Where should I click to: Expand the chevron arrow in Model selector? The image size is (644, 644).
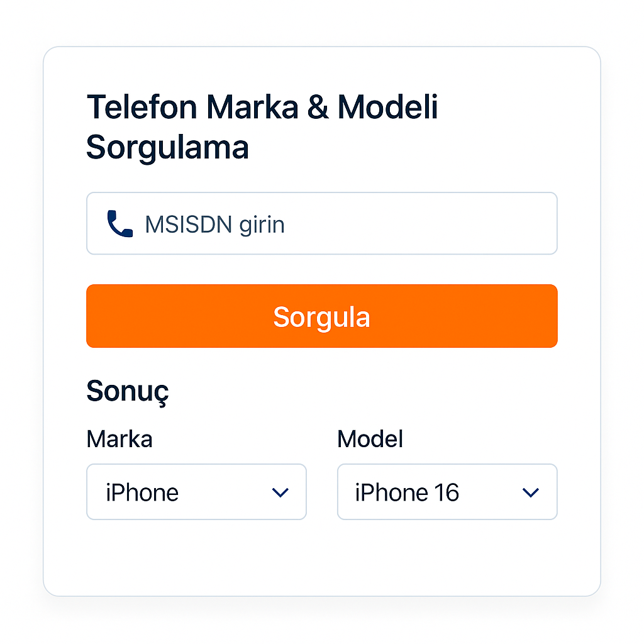531,492
